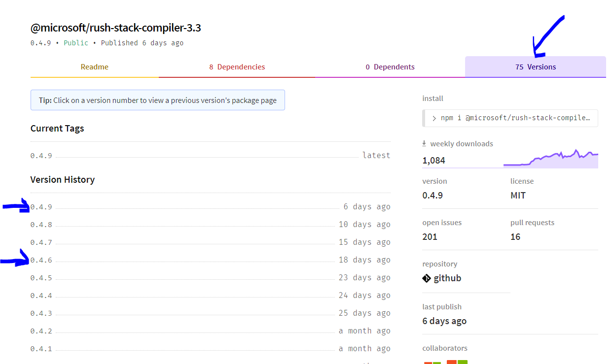Click the weekly downloads sparkline chart
This screenshot has width=614, height=364.
pyautogui.click(x=551, y=159)
